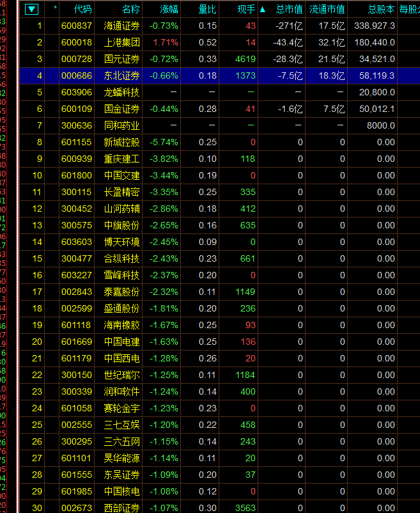Click the 现手 column header
The height and width of the screenshot is (513, 420).
tap(246, 9)
